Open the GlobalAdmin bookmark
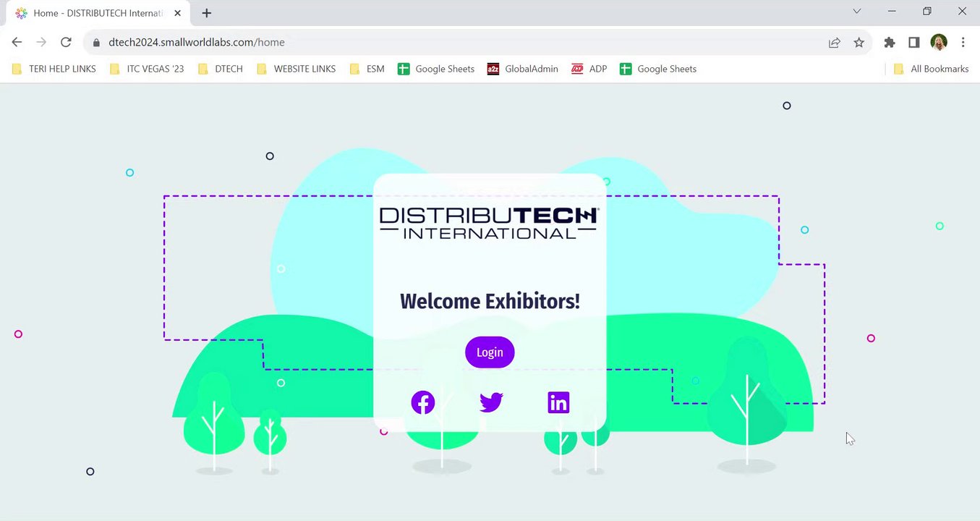The image size is (980, 521). click(523, 69)
